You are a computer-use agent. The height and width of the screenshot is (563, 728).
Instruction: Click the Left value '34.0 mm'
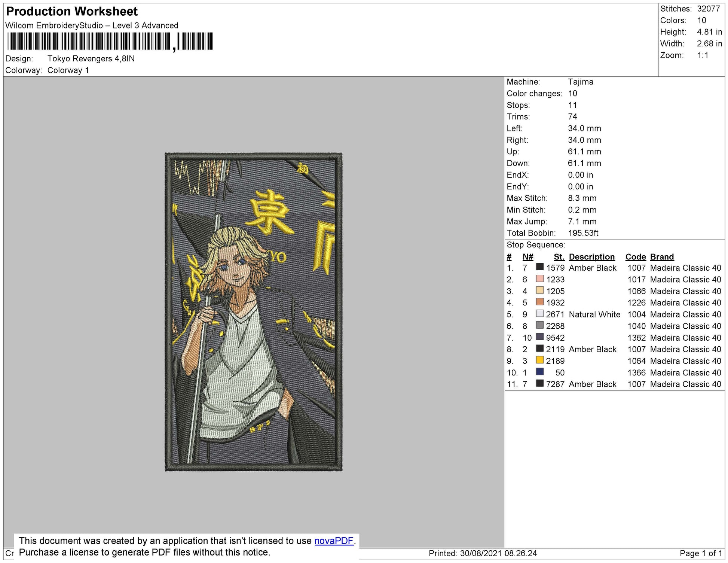584,128
